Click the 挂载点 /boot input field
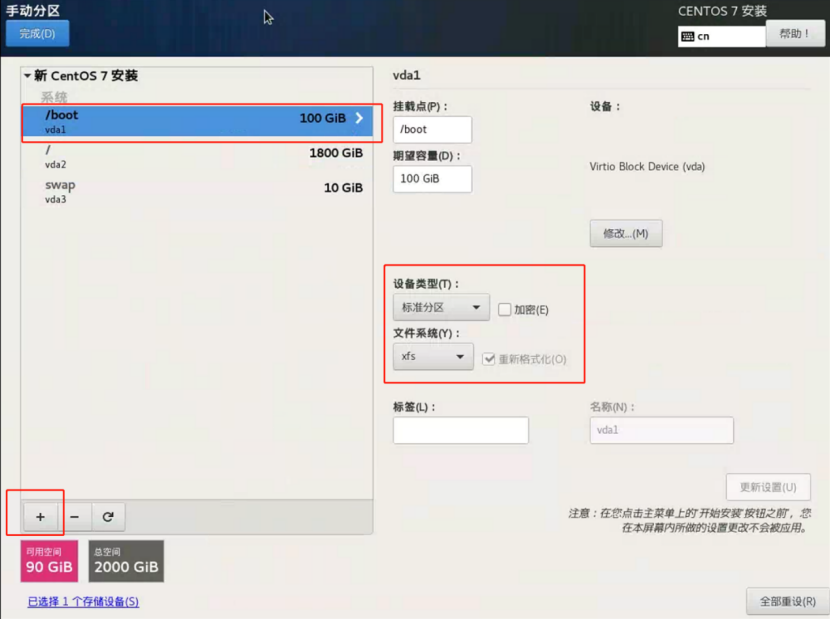This screenshot has width=831, height=620. tap(432, 129)
